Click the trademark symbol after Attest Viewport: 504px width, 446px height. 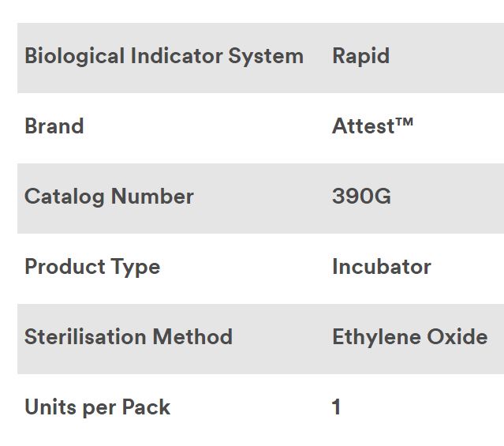click(x=406, y=122)
